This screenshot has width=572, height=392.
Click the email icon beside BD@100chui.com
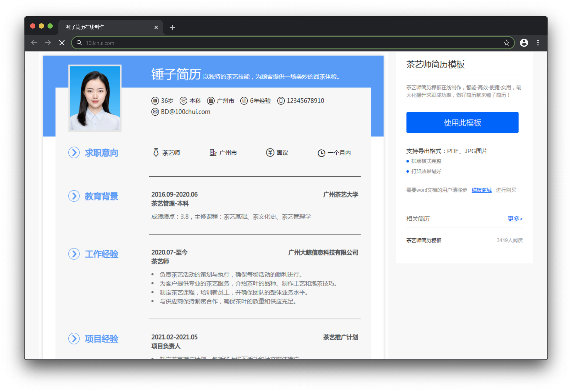(x=155, y=112)
